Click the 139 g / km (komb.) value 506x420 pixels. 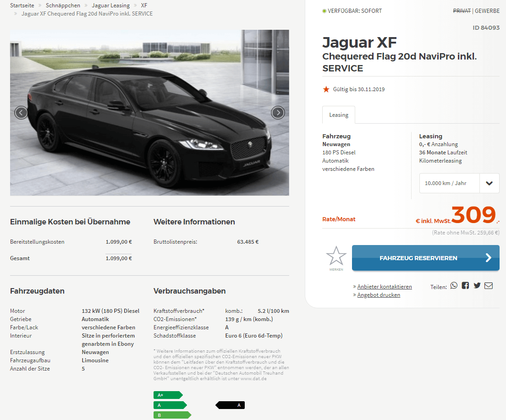point(249,319)
